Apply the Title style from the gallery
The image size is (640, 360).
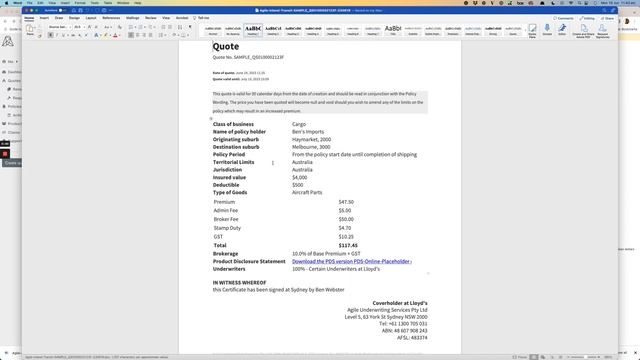[x=393, y=30]
